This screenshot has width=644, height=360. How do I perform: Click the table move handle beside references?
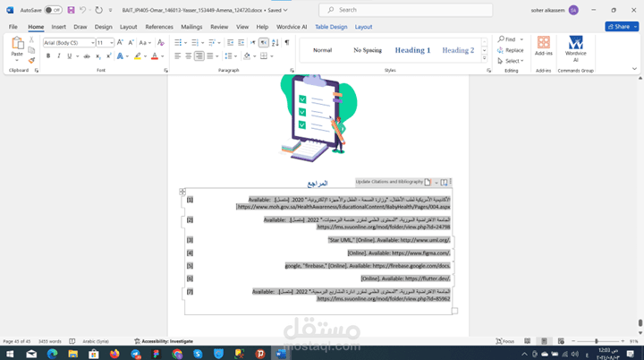[x=182, y=192]
